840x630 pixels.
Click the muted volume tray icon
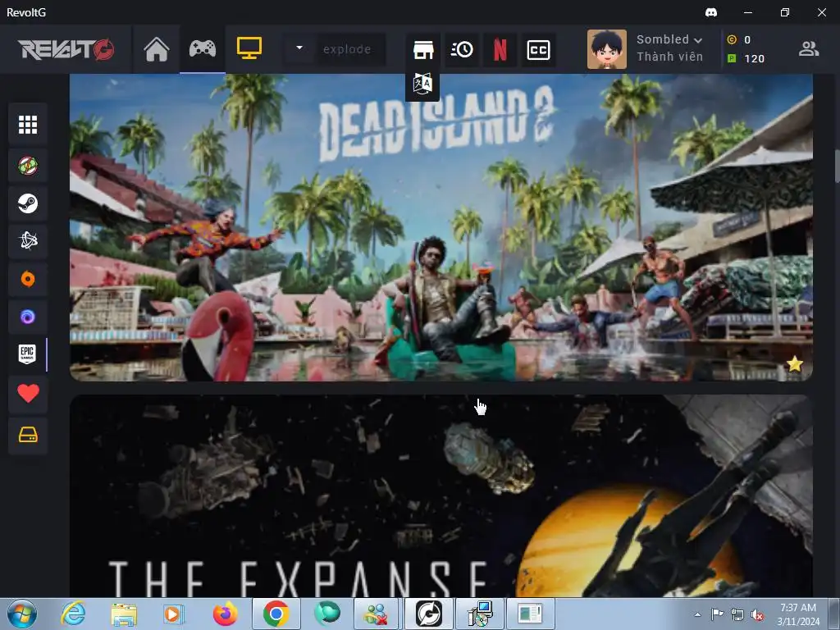[x=757, y=614]
